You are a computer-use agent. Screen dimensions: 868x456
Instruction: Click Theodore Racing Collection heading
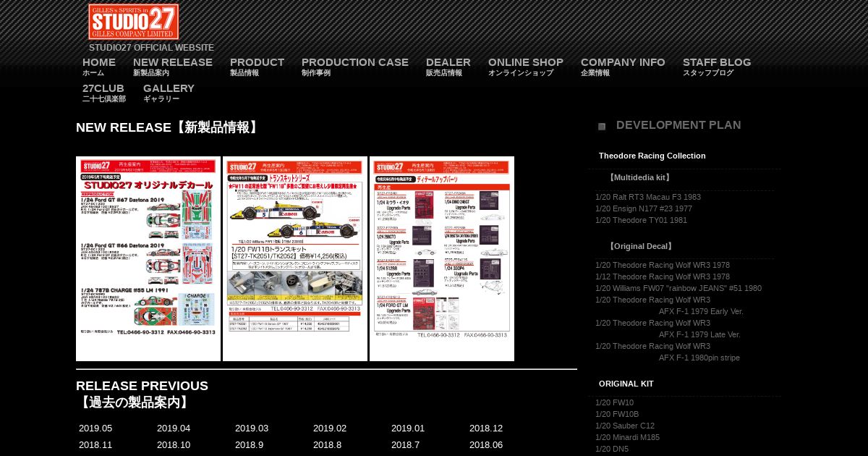click(652, 156)
